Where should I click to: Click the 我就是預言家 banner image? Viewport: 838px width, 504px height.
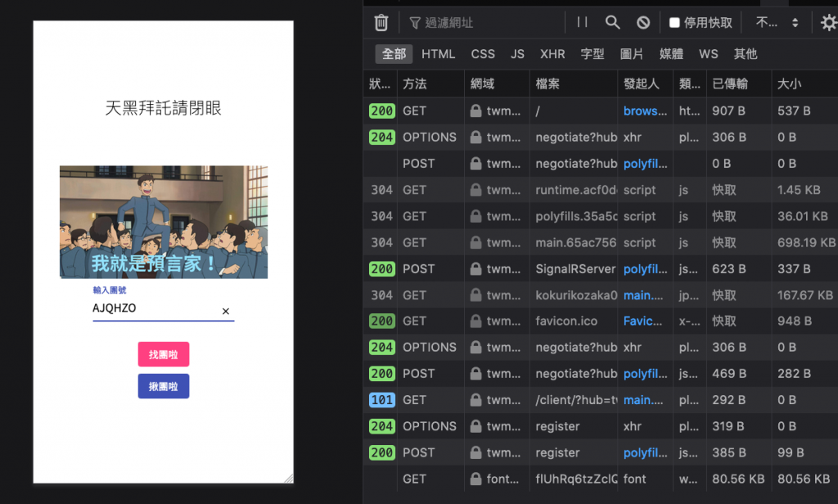click(164, 222)
